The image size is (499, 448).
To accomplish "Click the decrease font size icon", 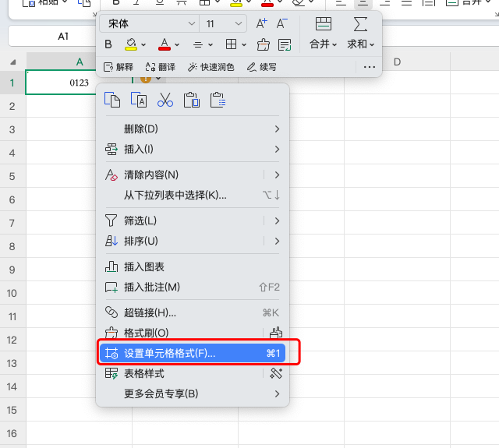I will point(282,24).
